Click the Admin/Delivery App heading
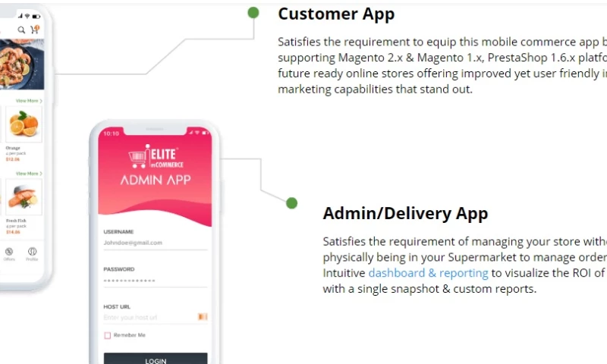 (405, 214)
